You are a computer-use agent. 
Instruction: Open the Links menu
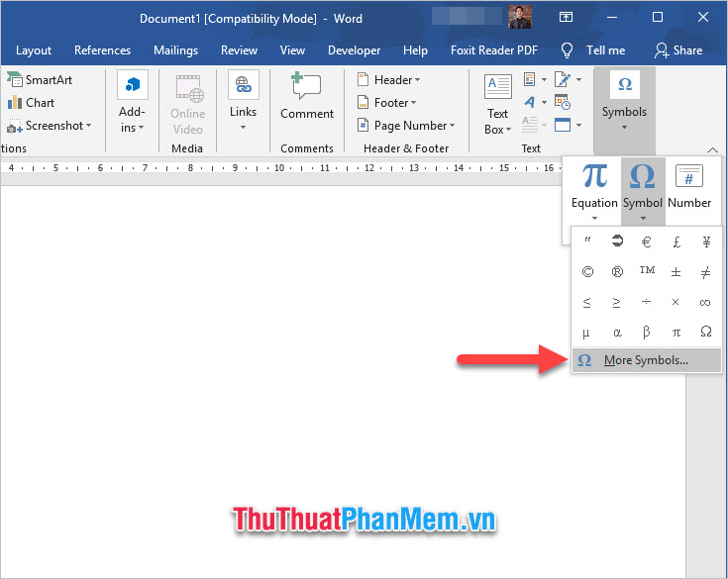(x=243, y=101)
